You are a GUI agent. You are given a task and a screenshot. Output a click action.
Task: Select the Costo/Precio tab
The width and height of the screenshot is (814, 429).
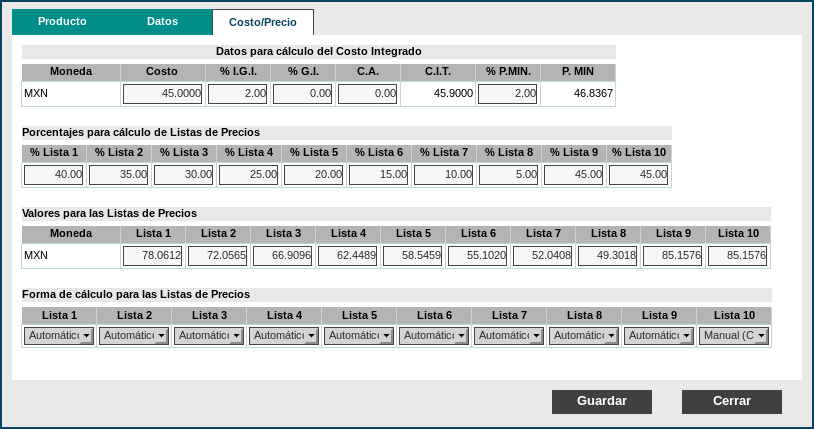(263, 22)
